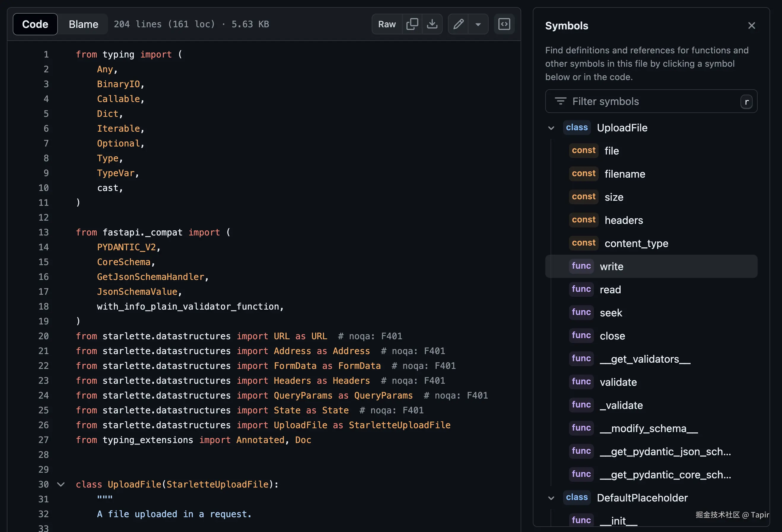Click line number 20 in gutter

[x=43, y=336]
